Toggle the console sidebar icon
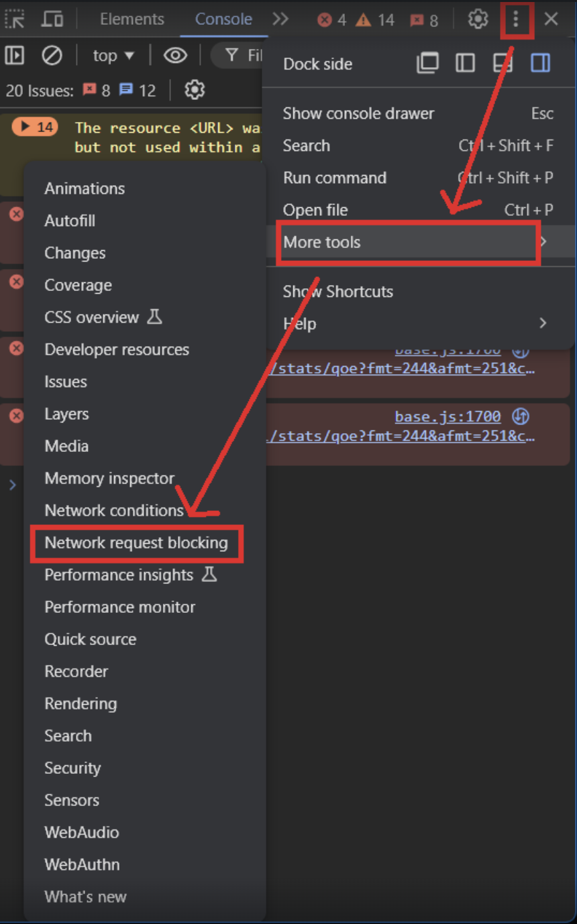The height and width of the screenshot is (924, 577). [14, 55]
